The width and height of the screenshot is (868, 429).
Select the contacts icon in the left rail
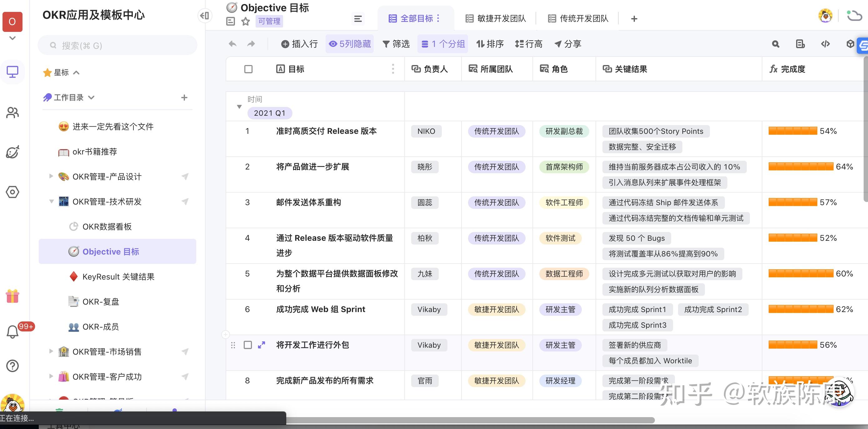[x=12, y=113]
